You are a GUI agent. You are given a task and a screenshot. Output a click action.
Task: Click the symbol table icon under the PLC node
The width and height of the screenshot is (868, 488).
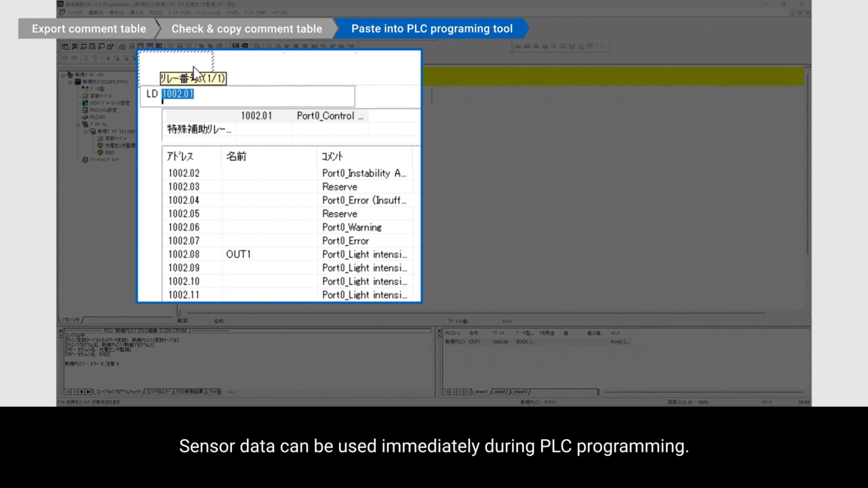[85, 96]
